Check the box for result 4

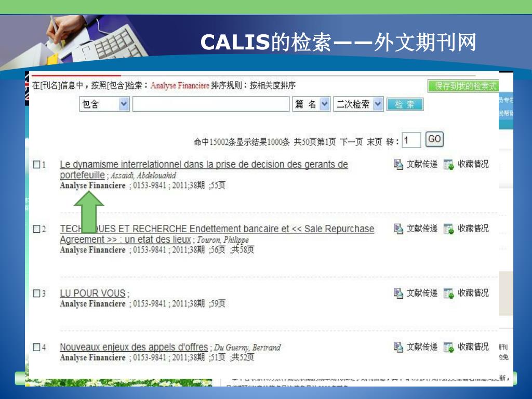(36, 347)
